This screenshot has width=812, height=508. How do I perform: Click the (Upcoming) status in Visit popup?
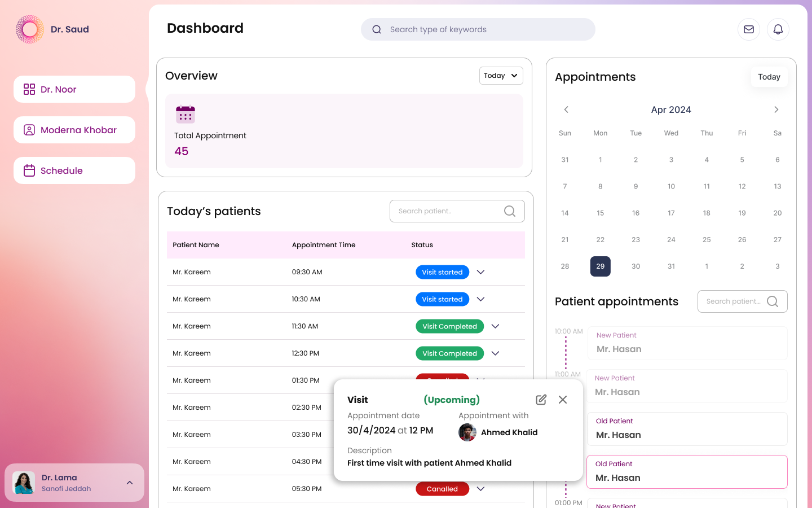tap(452, 400)
